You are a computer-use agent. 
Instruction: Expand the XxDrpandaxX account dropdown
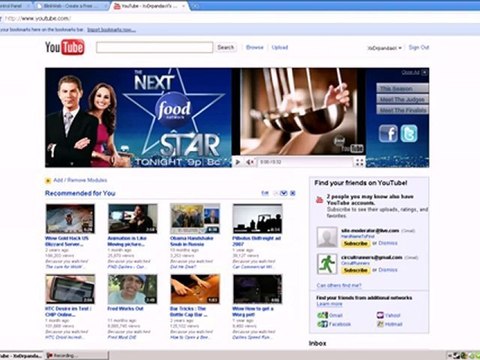384,48
